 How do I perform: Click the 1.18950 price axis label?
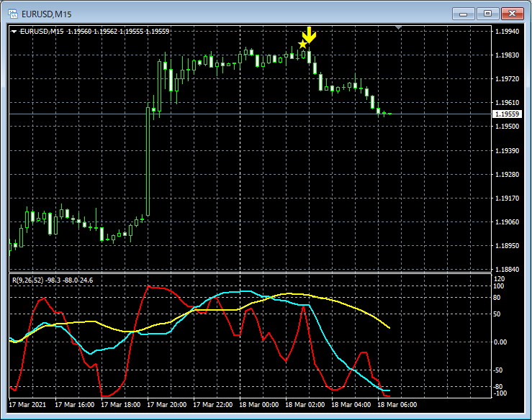pos(507,245)
